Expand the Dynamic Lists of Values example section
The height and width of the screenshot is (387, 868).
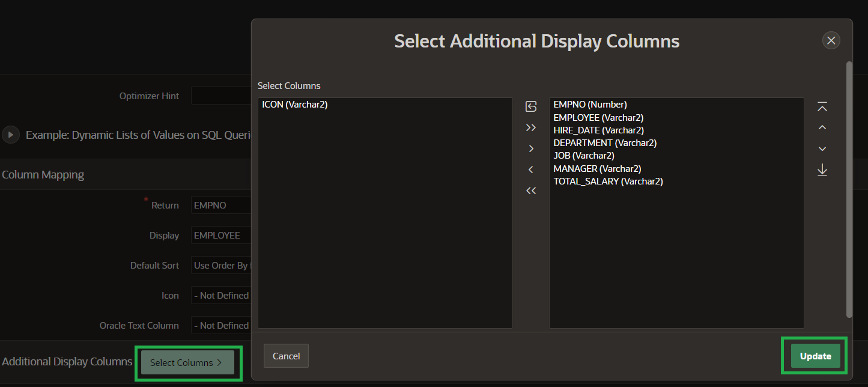coord(11,135)
